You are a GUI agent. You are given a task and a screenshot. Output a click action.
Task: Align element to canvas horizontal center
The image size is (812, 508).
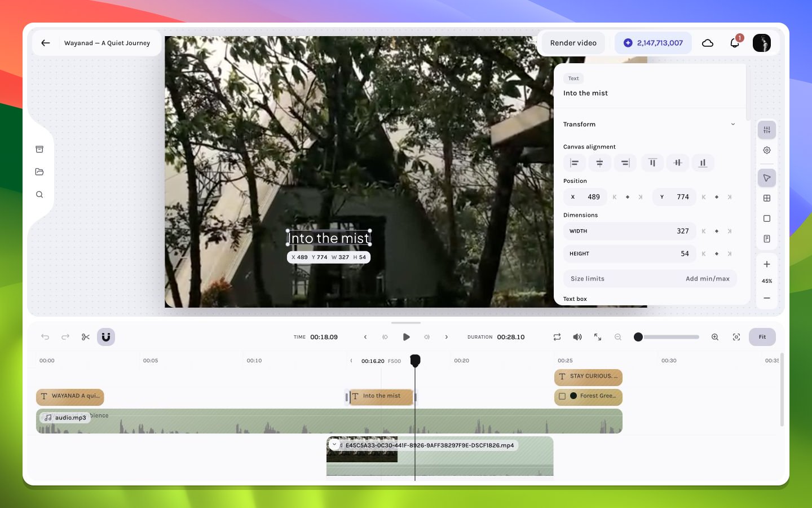point(599,163)
